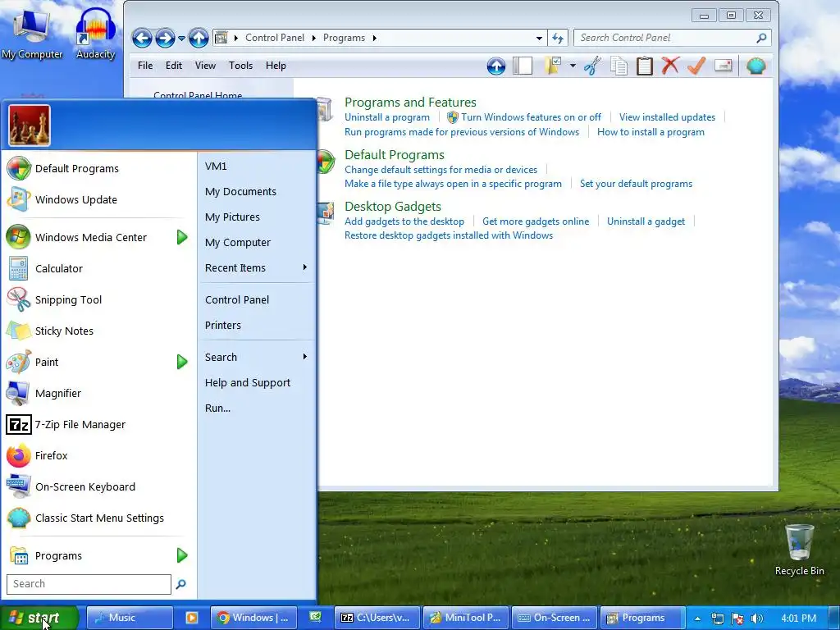The width and height of the screenshot is (840, 630).
Task: Expand the Programs submenu arrow
Action: (x=182, y=555)
